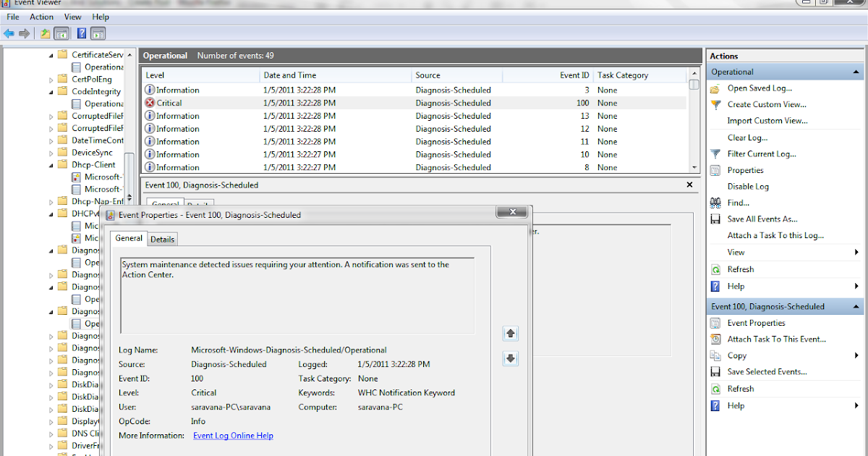
Task: Click the Create Custom View filter icon
Action: click(x=716, y=104)
